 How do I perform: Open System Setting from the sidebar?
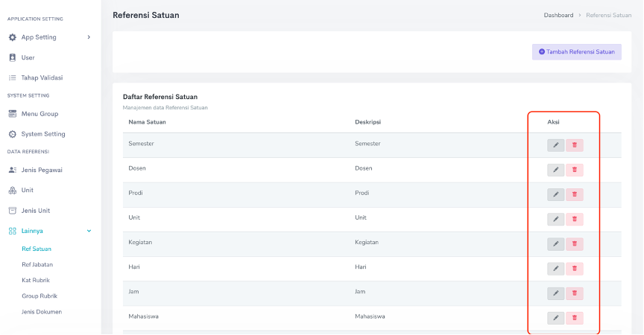tap(42, 134)
